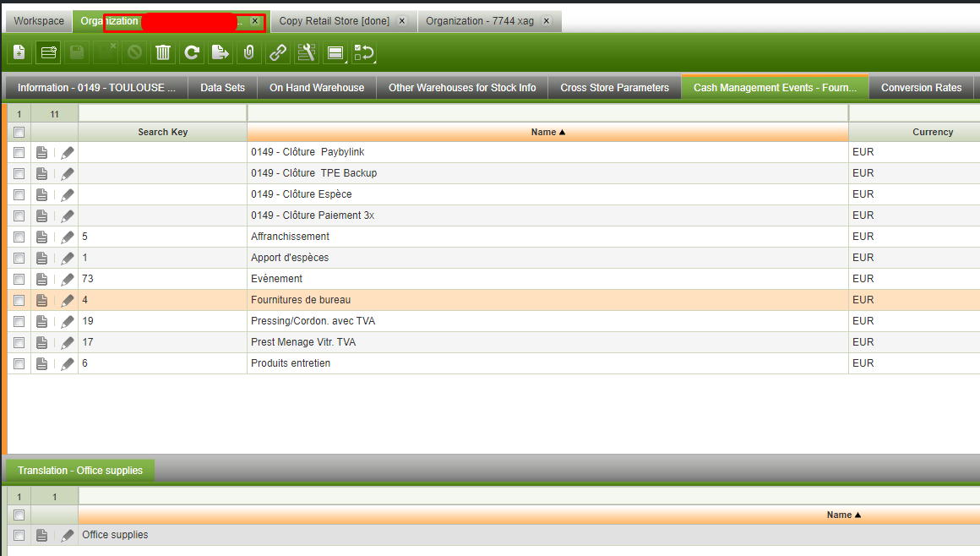Click Name filter field in Translation grid
Viewport: 980px width, 556px height.
(529, 497)
